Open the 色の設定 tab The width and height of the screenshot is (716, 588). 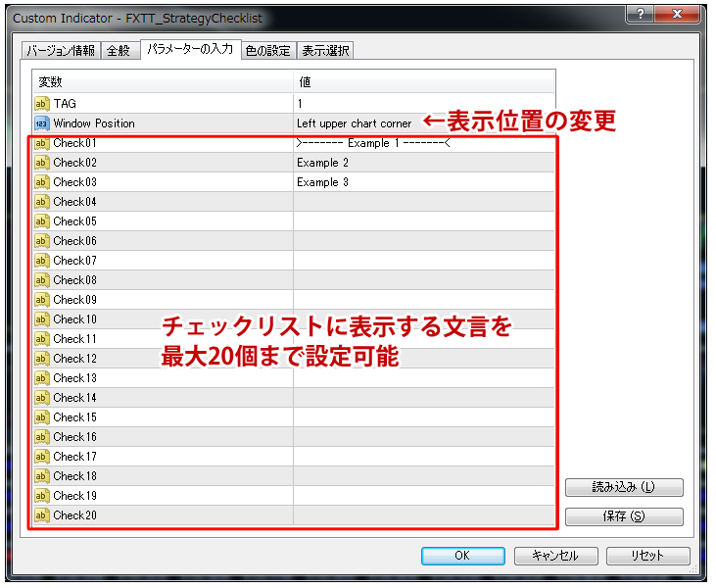(x=267, y=51)
